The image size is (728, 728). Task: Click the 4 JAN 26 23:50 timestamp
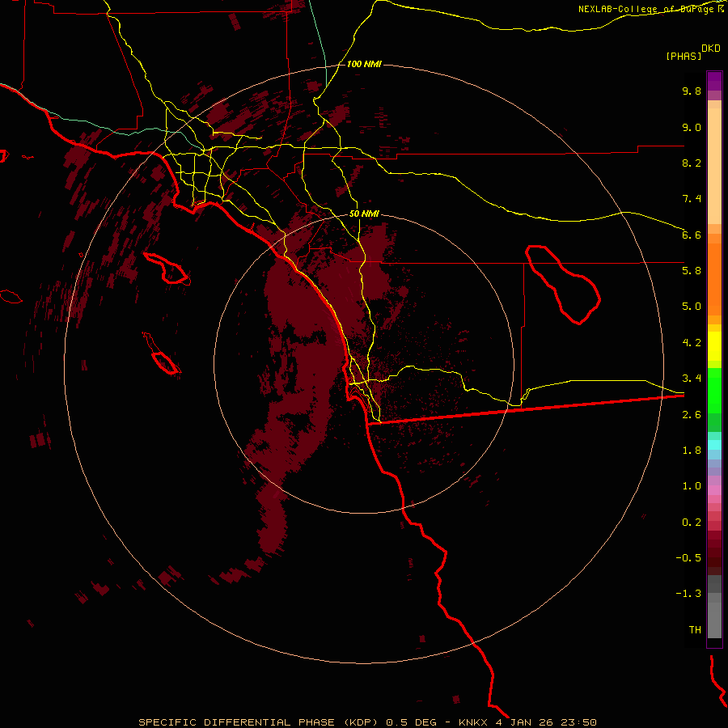point(546,722)
